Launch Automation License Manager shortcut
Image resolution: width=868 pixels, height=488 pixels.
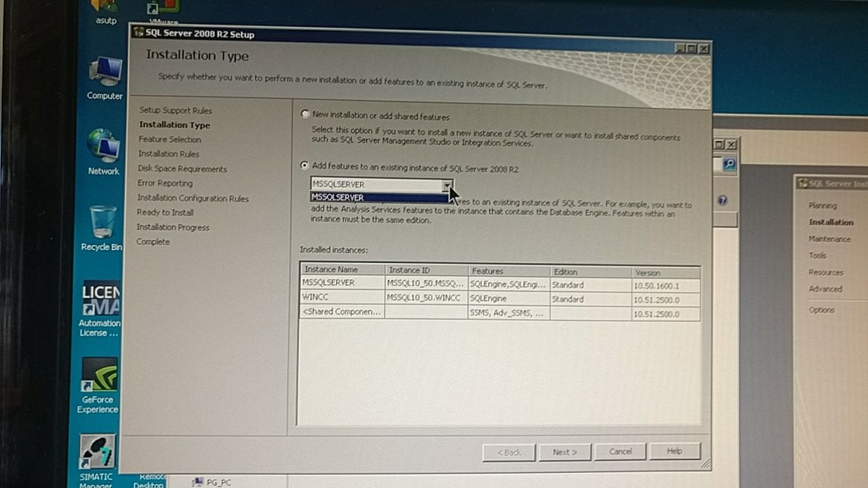(100, 309)
